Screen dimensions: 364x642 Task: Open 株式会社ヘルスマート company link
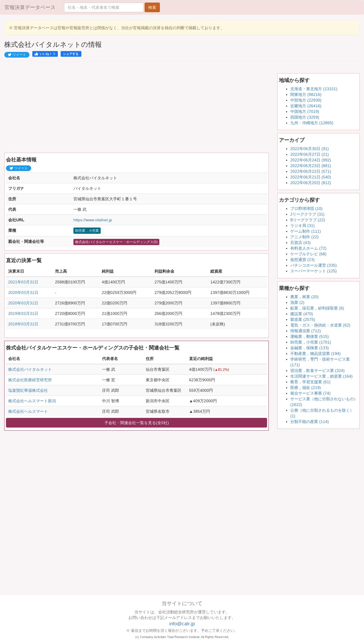(x=28, y=411)
